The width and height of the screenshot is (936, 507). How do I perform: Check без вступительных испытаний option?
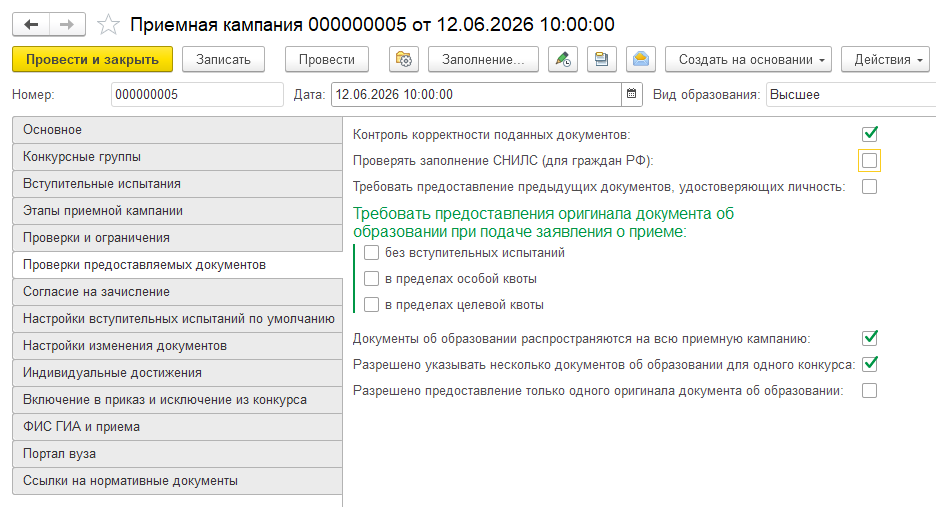(x=371, y=253)
